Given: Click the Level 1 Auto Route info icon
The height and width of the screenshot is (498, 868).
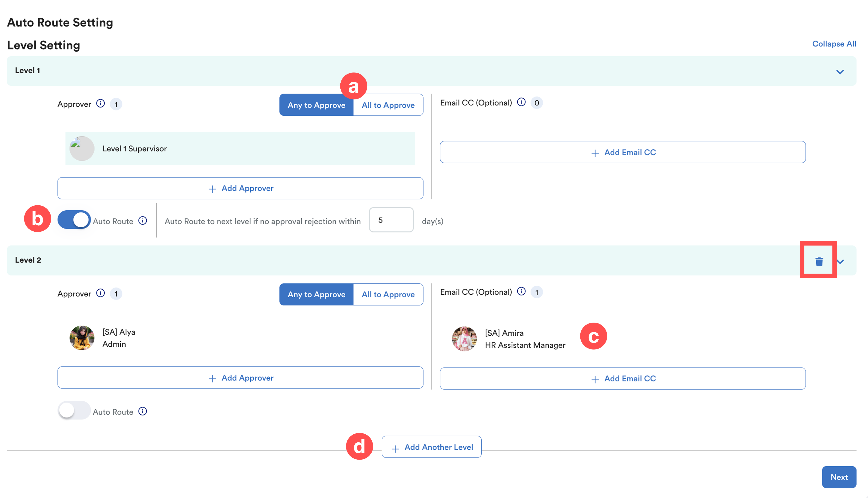Looking at the screenshot, I should [143, 221].
